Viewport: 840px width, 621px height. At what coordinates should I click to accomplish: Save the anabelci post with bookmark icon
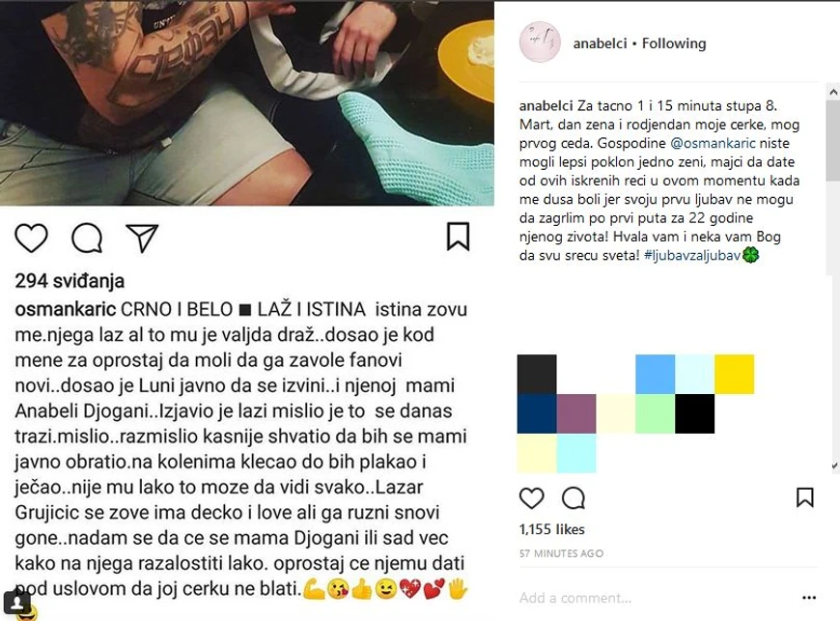point(804,497)
